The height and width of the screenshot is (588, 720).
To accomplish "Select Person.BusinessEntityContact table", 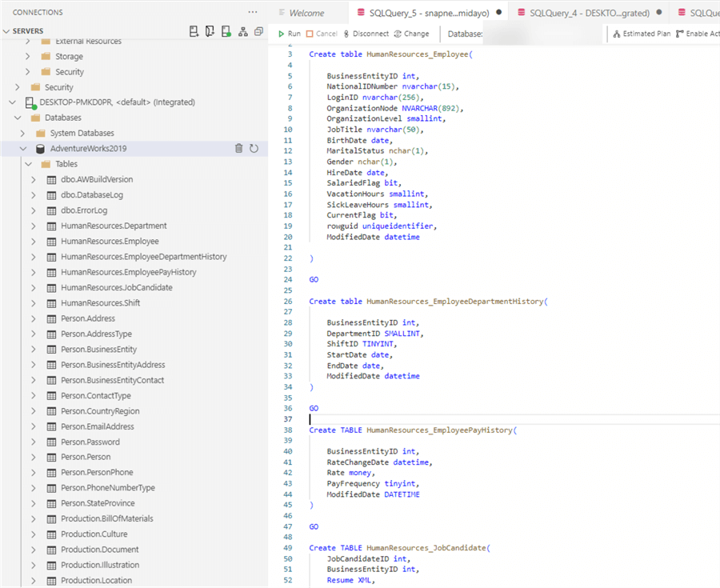I will click(113, 380).
